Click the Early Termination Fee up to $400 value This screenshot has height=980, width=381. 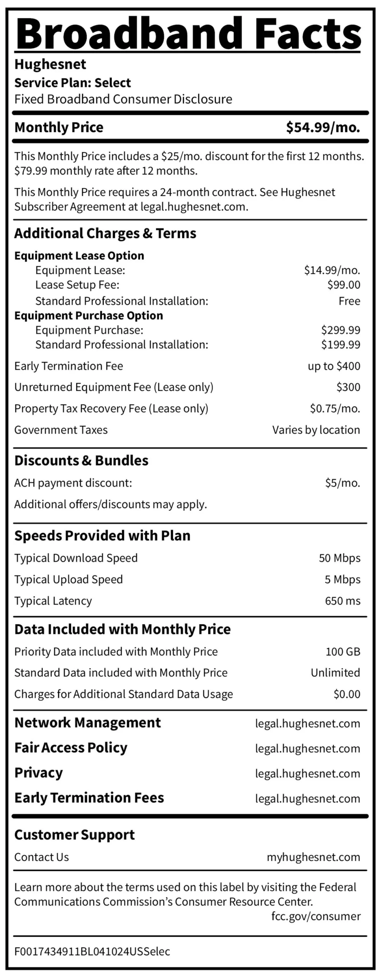pos(334,366)
